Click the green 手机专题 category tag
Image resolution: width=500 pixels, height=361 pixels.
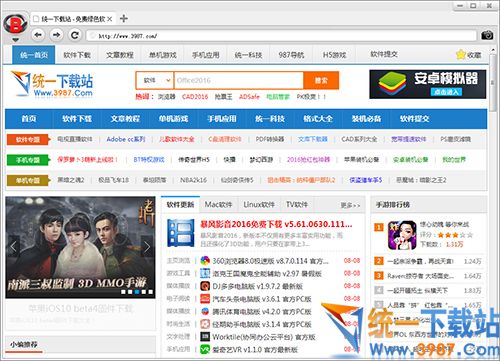click(x=28, y=160)
